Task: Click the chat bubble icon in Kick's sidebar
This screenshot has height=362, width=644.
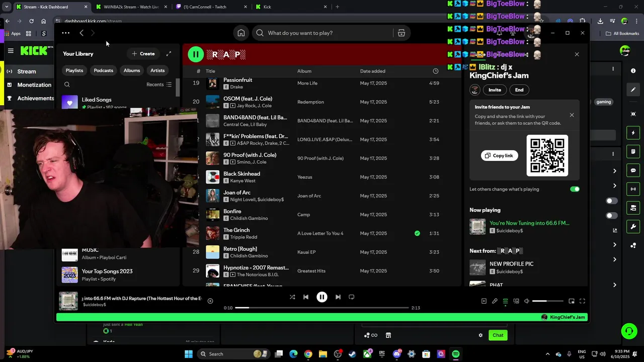Action: pos(633,170)
